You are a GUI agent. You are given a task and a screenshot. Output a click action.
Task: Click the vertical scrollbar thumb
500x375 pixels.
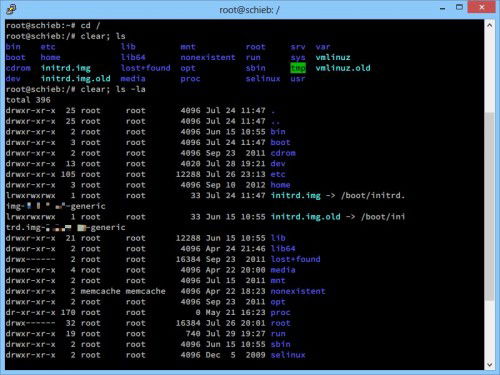coord(489,207)
